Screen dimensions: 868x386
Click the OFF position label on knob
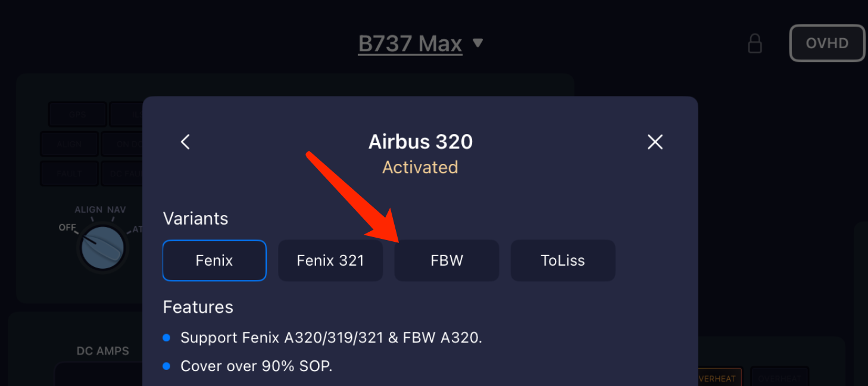67,228
